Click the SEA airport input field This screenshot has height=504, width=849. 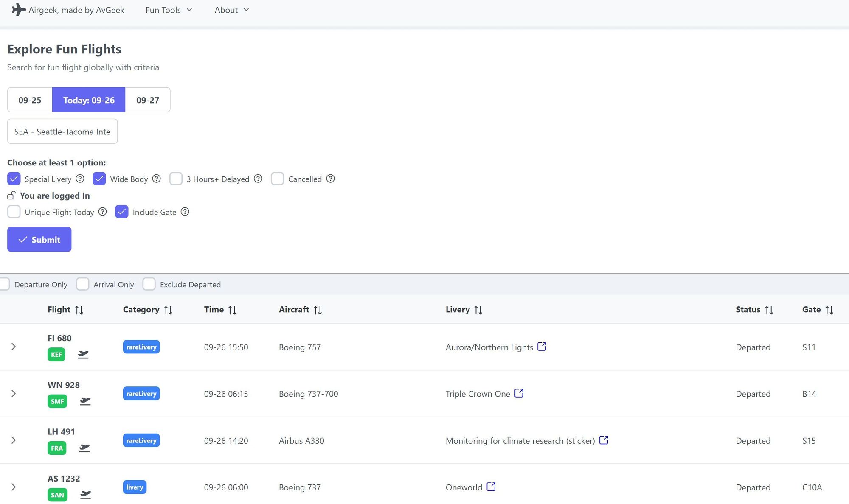pos(62,132)
